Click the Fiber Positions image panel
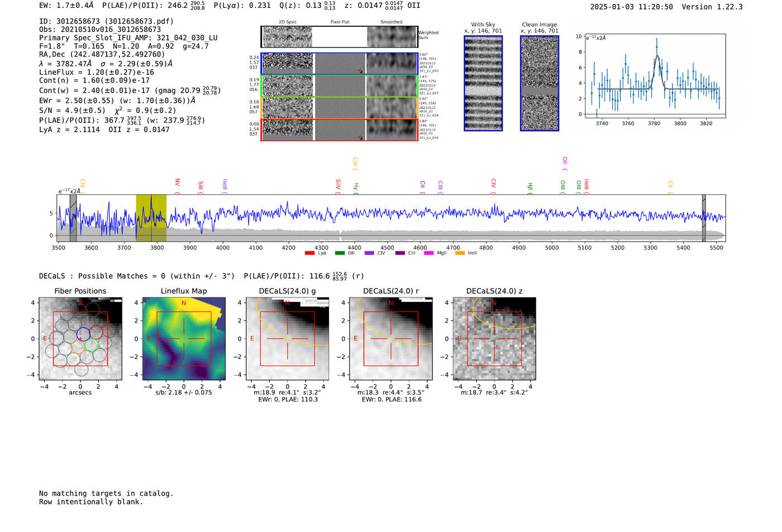Viewport: 782px width, 532px height. click(x=80, y=339)
